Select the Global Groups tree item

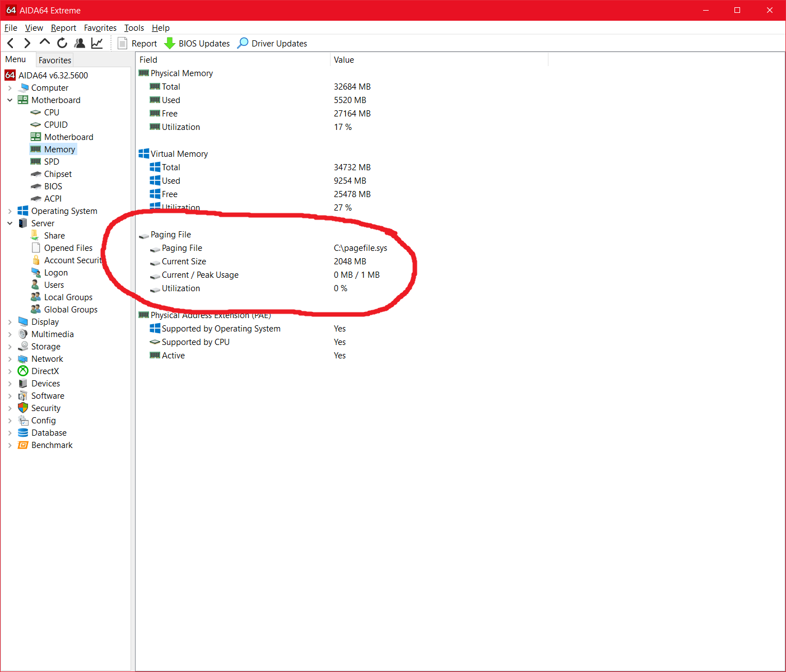click(x=71, y=310)
